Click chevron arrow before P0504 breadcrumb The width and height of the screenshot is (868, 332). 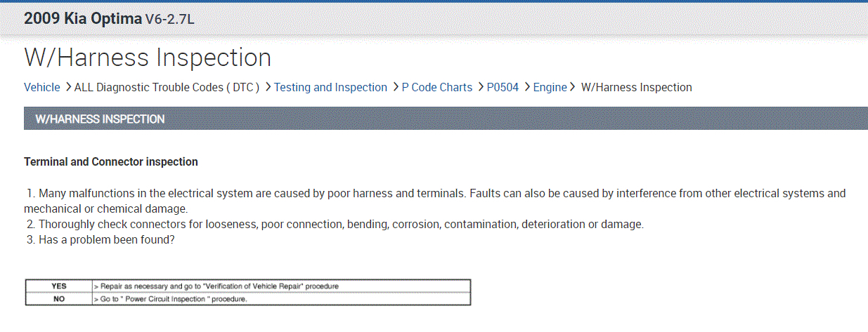tap(481, 87)
